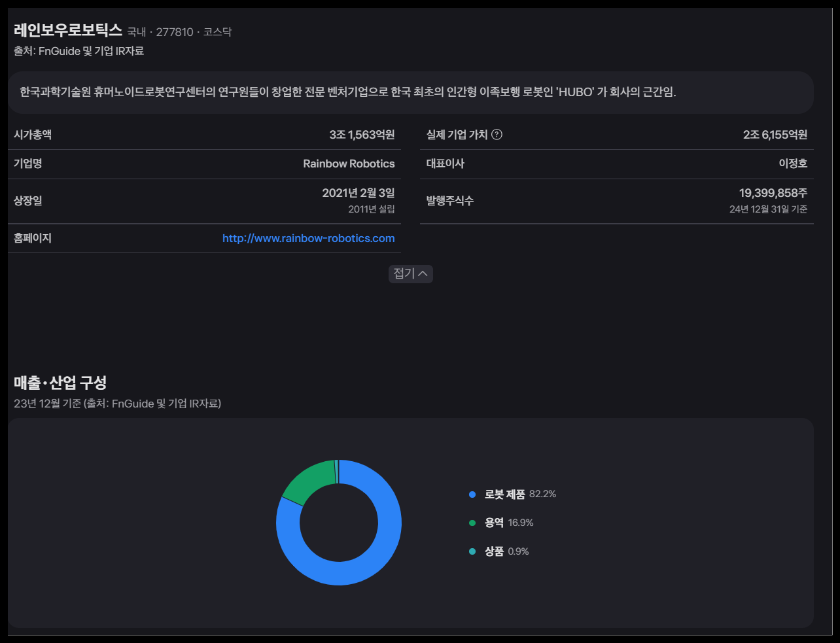Click the 로봇 제품 82.2% legend label
Image resolution: width=840 pixels, height=643 pixels.
click(520, 495)
